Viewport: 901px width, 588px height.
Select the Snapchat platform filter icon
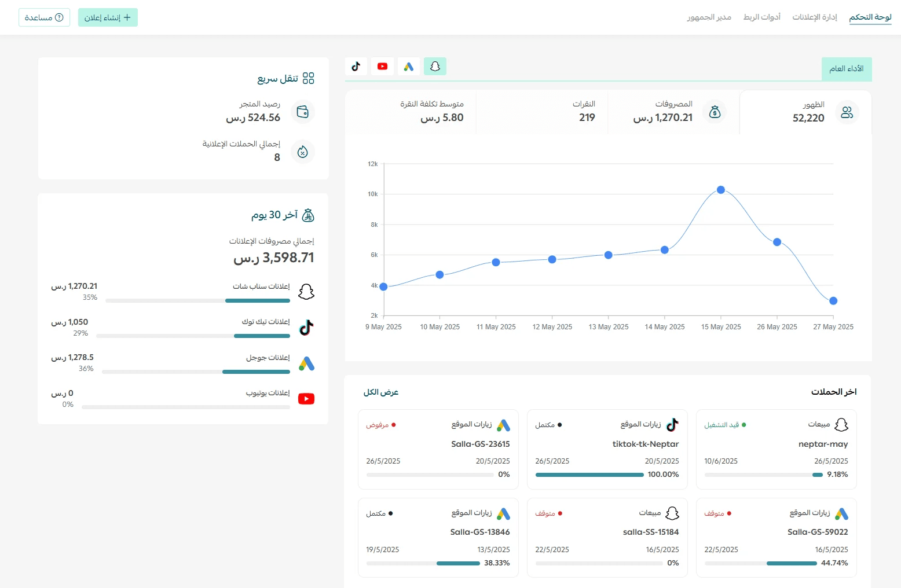pos(435,67)
